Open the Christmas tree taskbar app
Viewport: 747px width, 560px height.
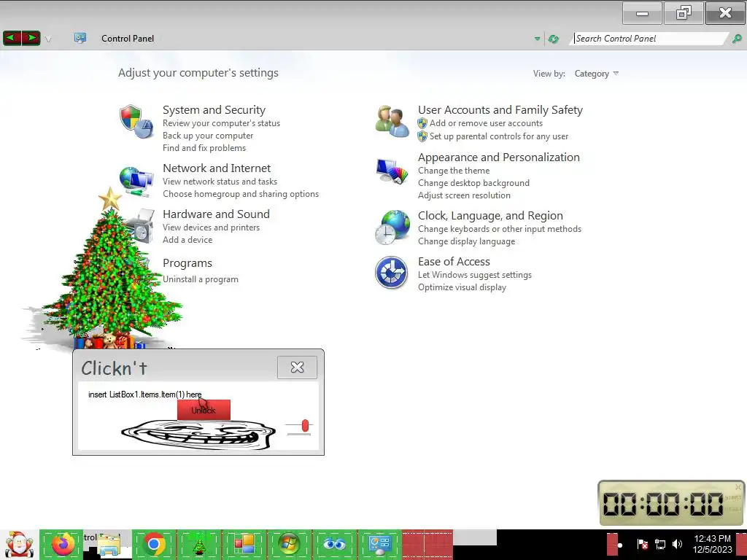(199, 544)
